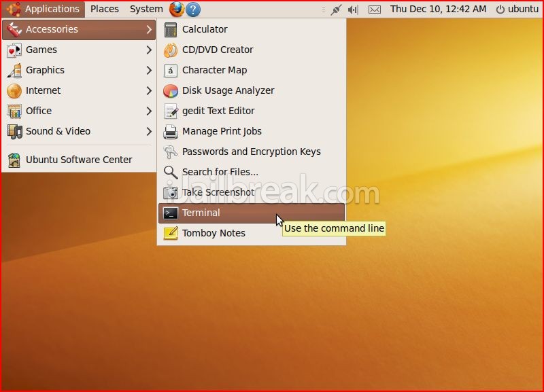Click the volume speaker icon
The height and width of the screenshot is (392, 544).
pyautogui.click(x=353, y=10)
